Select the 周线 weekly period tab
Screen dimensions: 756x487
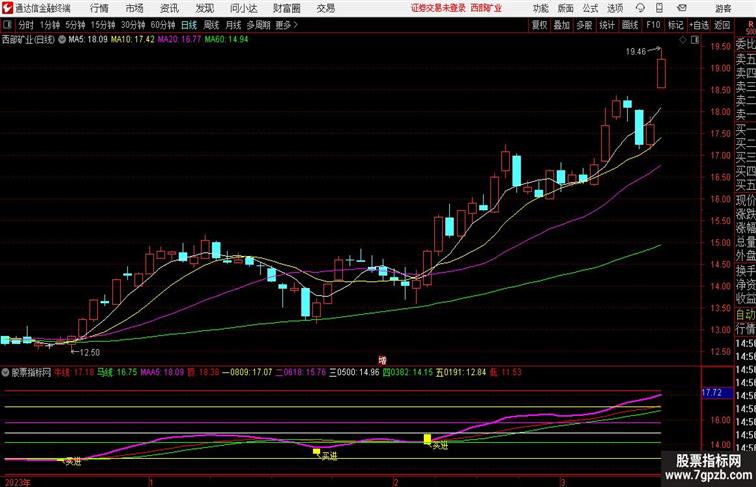click(211, 25)
